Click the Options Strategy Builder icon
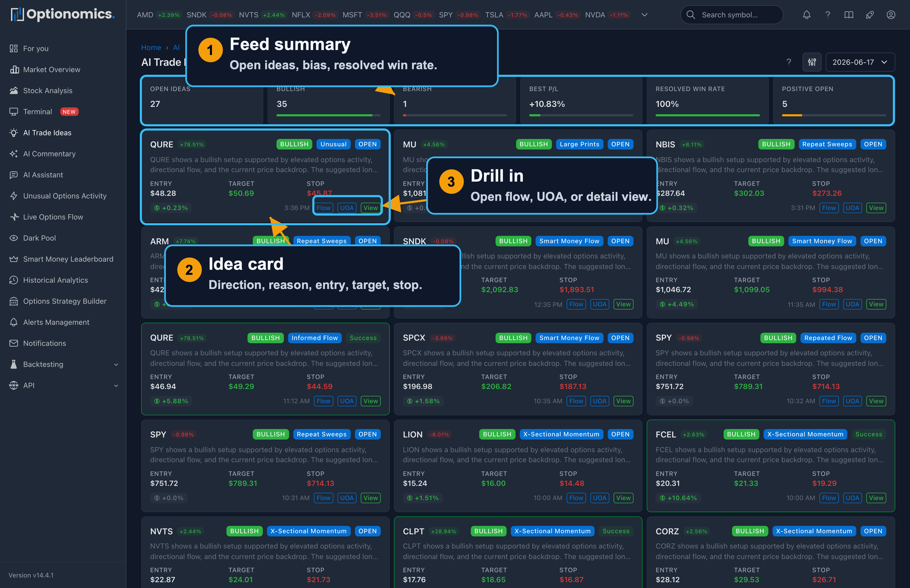This screenshot has width=910, height=588. tap(14, 301)
